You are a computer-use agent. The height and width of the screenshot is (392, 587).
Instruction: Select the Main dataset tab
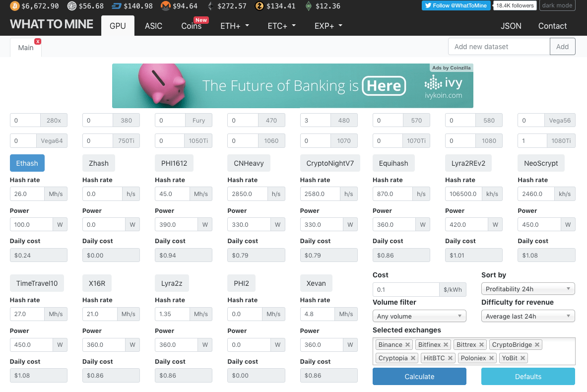pyautogui.click(x=26, y=48)
